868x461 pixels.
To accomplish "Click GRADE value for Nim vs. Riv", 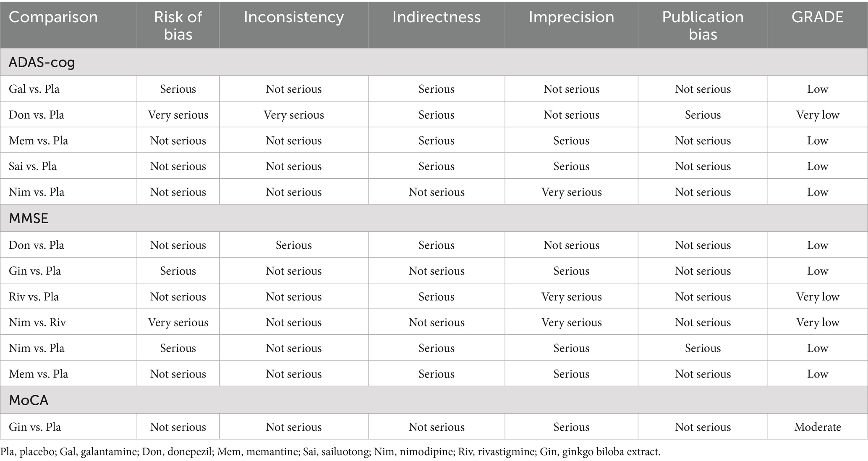I will [817, 322].
